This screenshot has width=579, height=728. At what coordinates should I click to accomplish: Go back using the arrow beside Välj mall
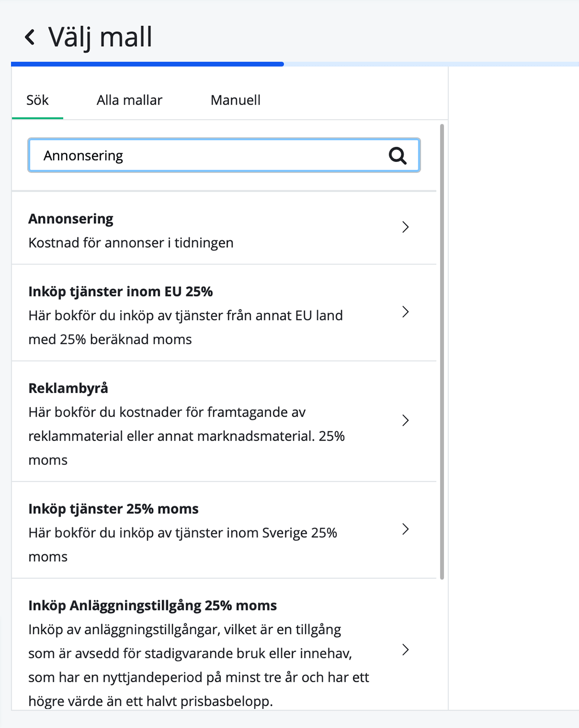click(x=30, y=37)
